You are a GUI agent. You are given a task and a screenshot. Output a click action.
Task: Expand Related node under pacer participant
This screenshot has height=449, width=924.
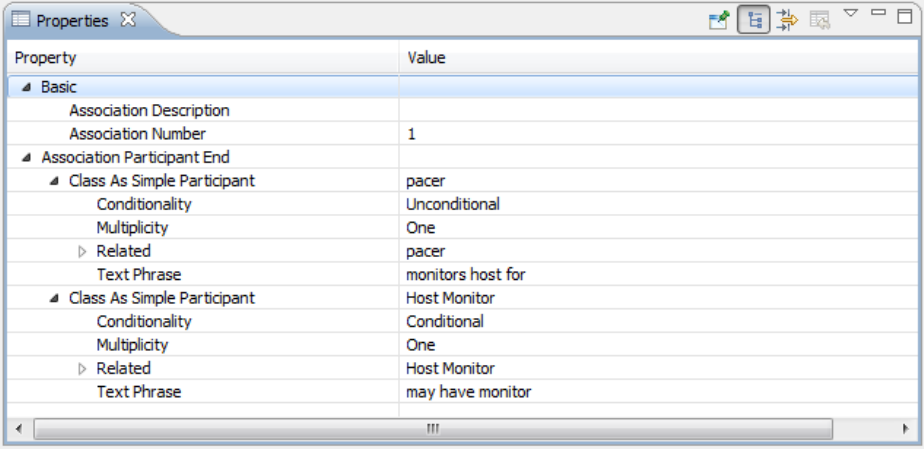click(83, 252)
